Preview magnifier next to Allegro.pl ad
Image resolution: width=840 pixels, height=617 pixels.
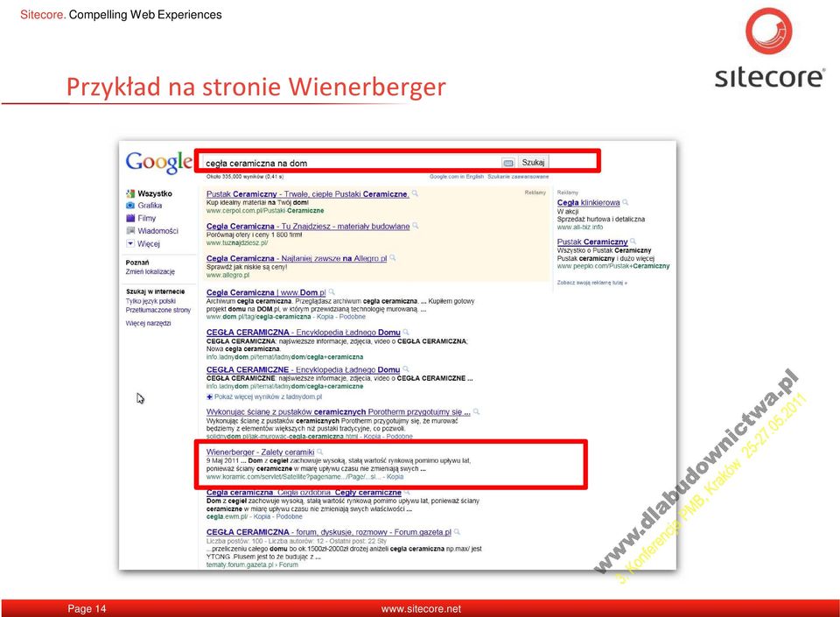(x=393, y=257)
